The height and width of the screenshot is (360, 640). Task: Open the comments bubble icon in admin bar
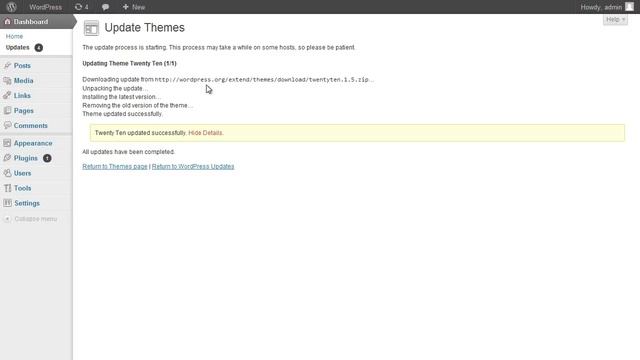tap(105, 7)
